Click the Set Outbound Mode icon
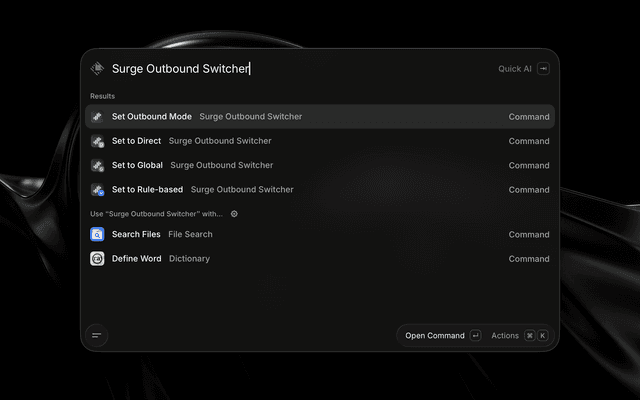Image resolution: width=640 pixels, height=400 pixels. [x=97, y=117]
